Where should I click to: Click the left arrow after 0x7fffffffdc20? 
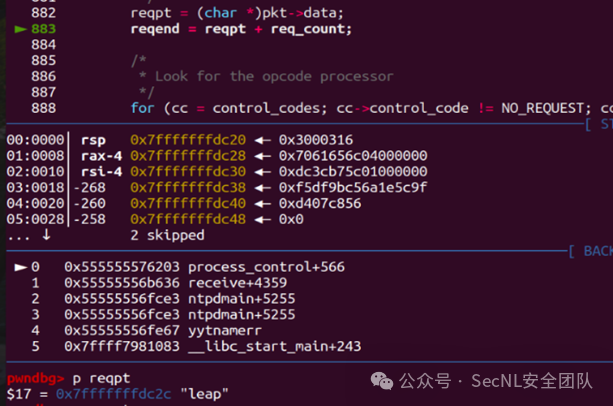pyautogui.click(x=263, y=140)
